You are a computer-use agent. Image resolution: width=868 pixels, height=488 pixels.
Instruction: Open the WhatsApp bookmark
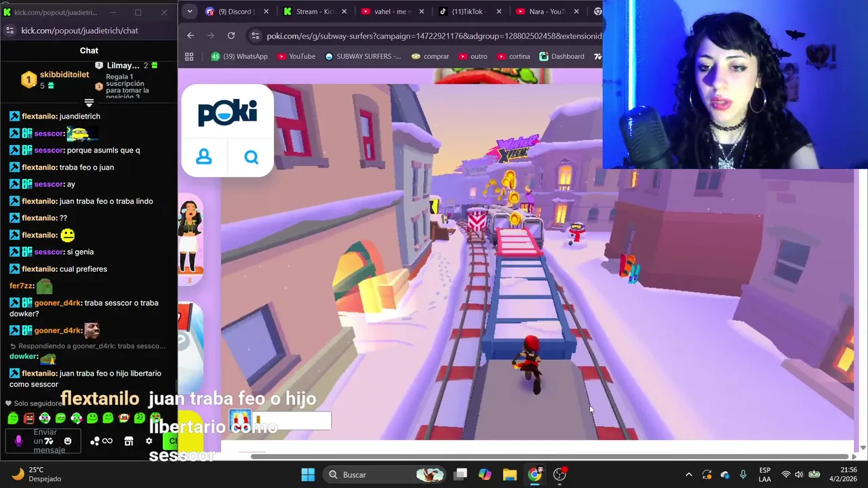[239, 56]
